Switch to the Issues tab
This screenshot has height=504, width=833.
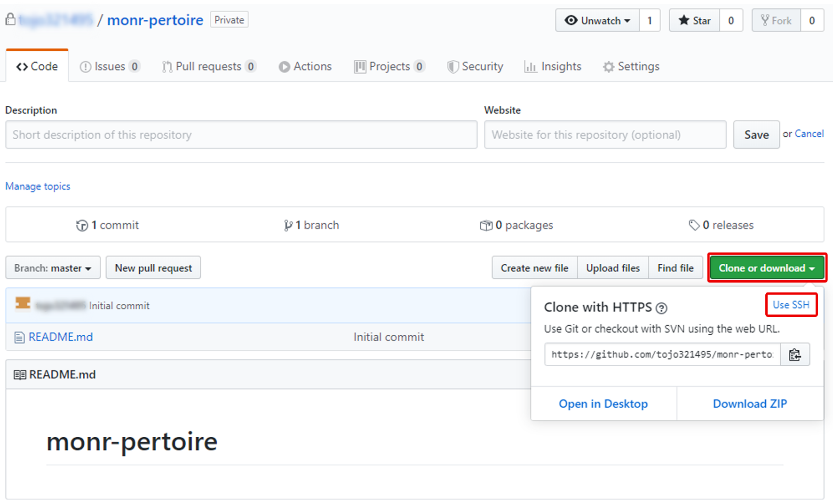coord(110,67)
